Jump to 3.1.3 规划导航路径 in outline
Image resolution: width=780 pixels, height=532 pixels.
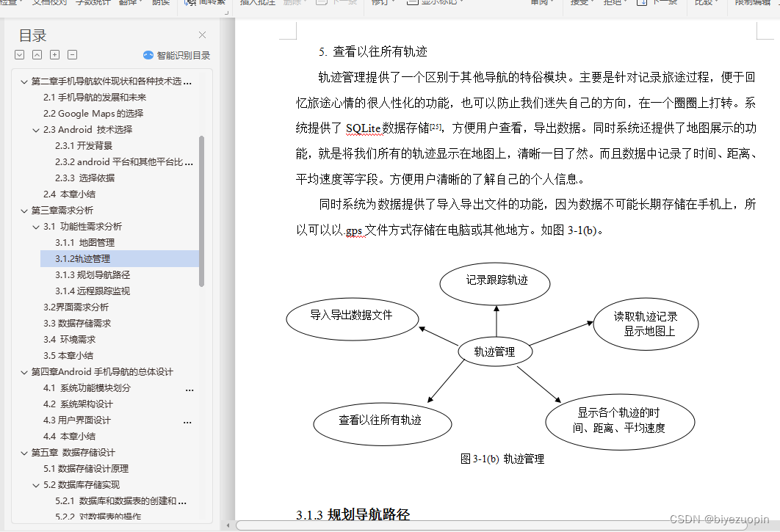click(93, 275)
